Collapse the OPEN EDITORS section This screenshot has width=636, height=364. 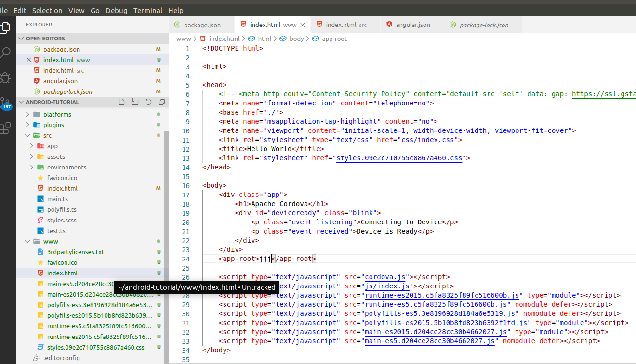pos(21,39)
